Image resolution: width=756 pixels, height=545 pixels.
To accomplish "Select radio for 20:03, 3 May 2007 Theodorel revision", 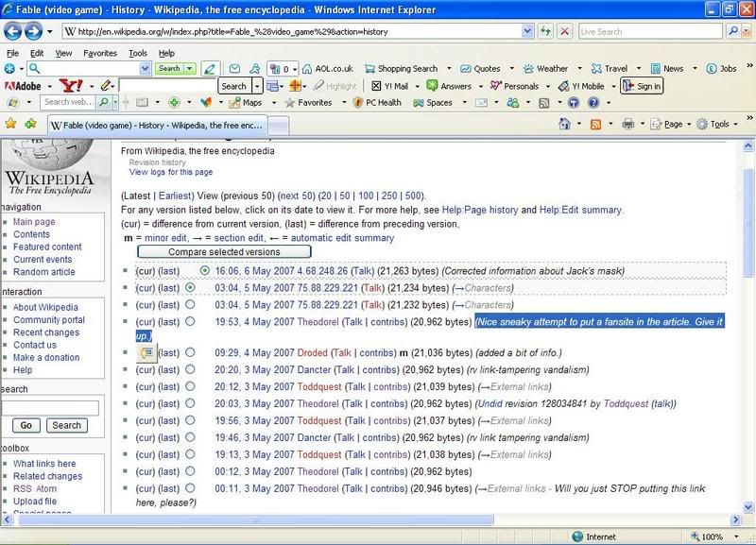I will [191, 403].
